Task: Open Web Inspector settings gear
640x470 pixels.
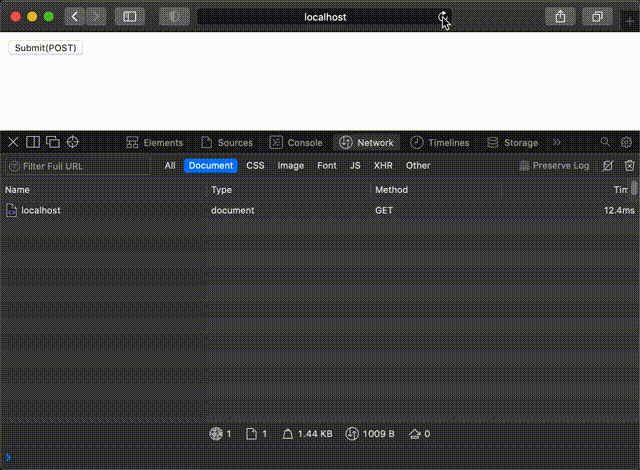Action: tap(626, 142)
